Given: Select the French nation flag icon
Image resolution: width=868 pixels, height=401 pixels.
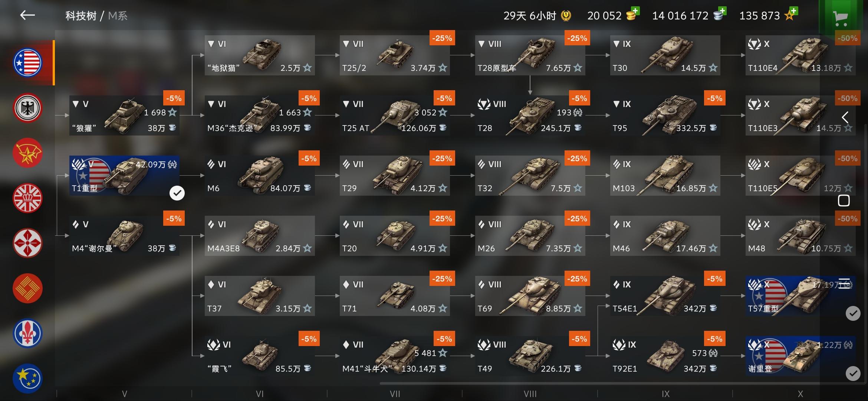Looking at the screenshot, I should (28, 333).
